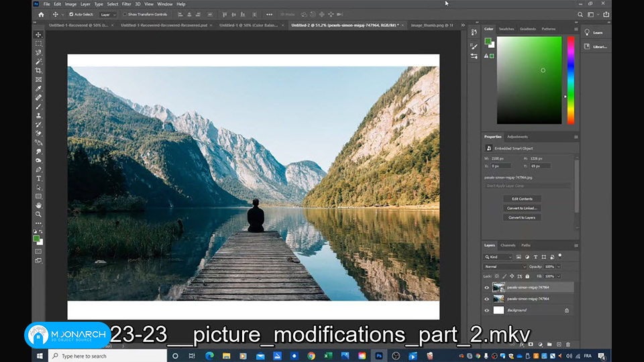Open the Libraries panel

(596, 47)
